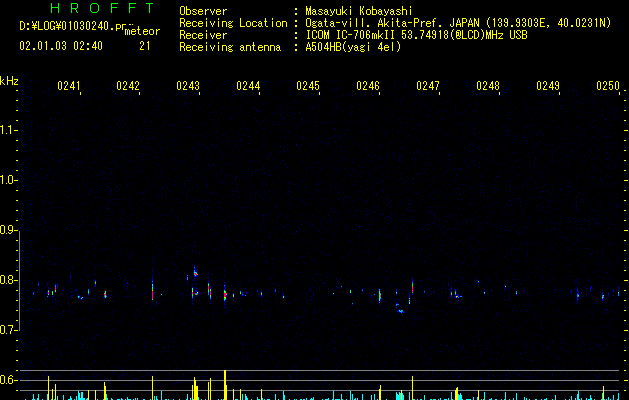The height and width of the screenshot is (400, 629).
Task: Click the Receiving Location label
Action: click(233, 23)
